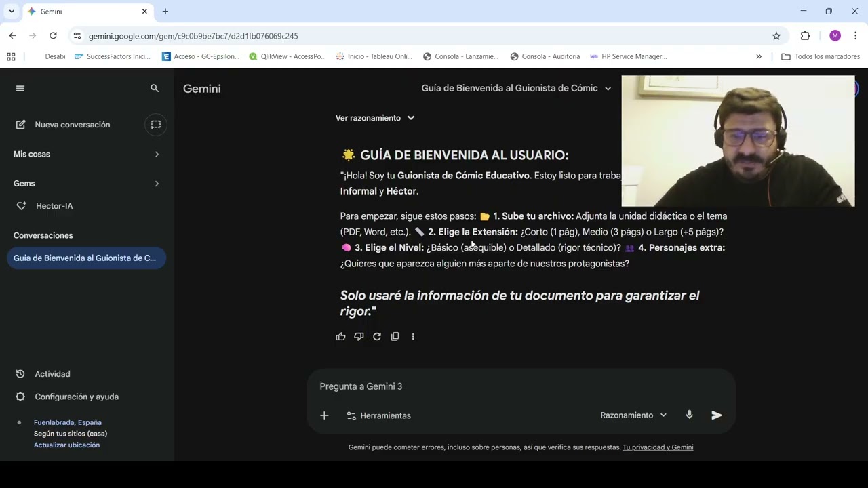Click the microphone voice input icon
This screenshot has width=868, height=488.
[x=690, y=415]
